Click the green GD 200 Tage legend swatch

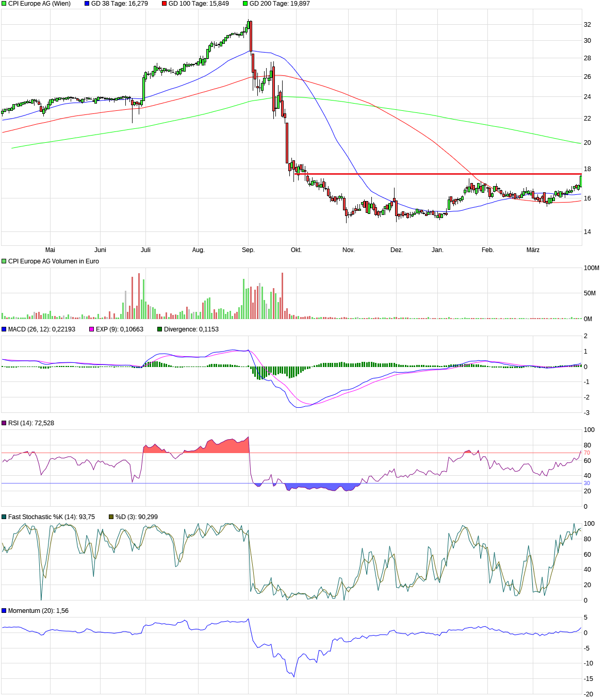tap(245, 4)
